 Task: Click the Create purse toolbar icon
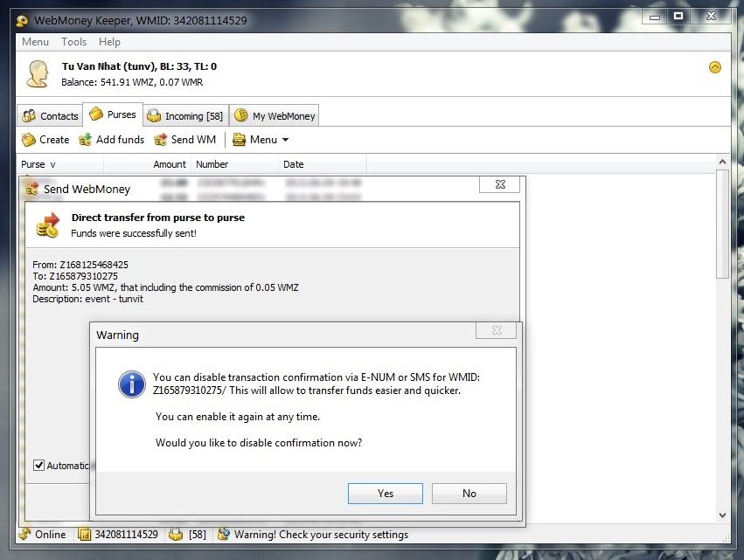point(29,140)
